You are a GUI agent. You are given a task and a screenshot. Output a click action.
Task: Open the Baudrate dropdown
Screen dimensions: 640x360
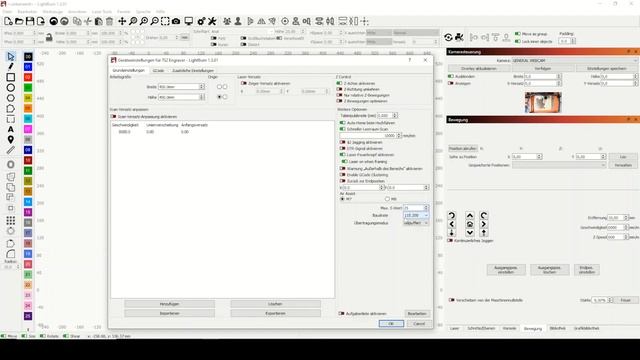click(416, 215)
